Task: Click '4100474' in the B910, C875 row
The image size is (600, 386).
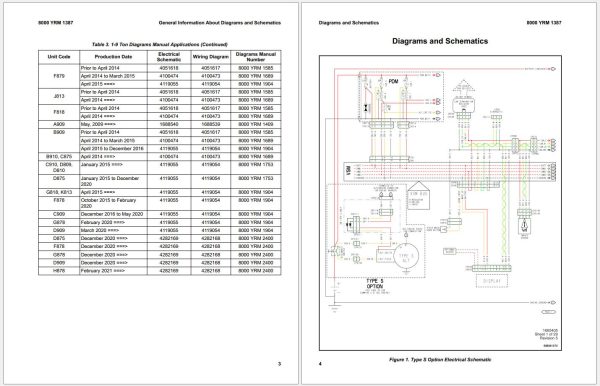Action: click(x=169, y=156)
